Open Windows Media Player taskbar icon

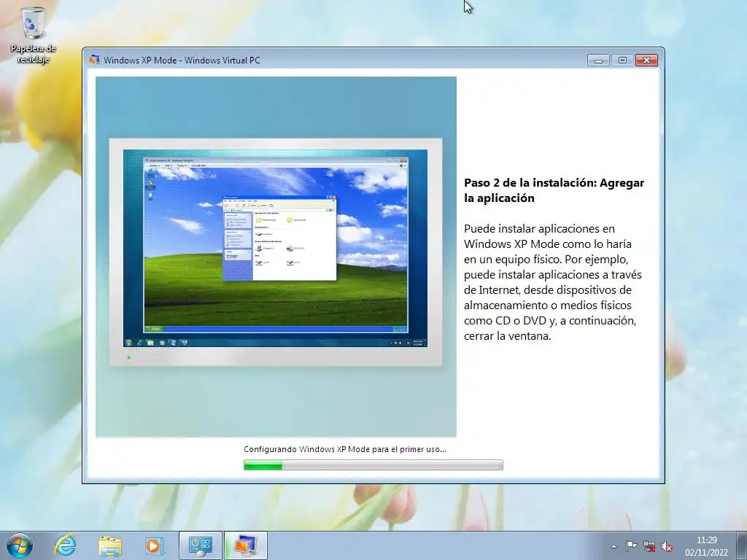(x=155, y=545)
